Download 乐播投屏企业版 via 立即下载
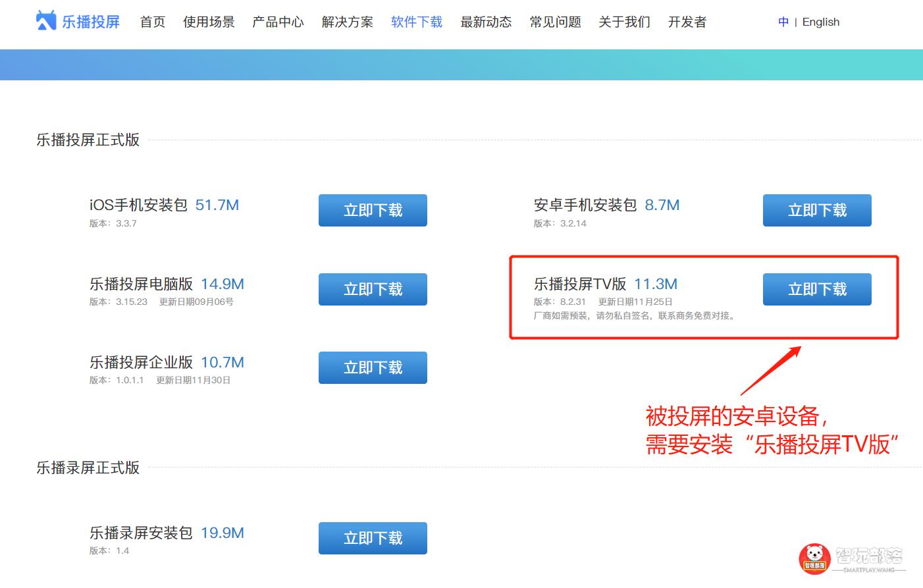Image resolution: width=923 pixels, height=588 pixels. pos(373,367)
